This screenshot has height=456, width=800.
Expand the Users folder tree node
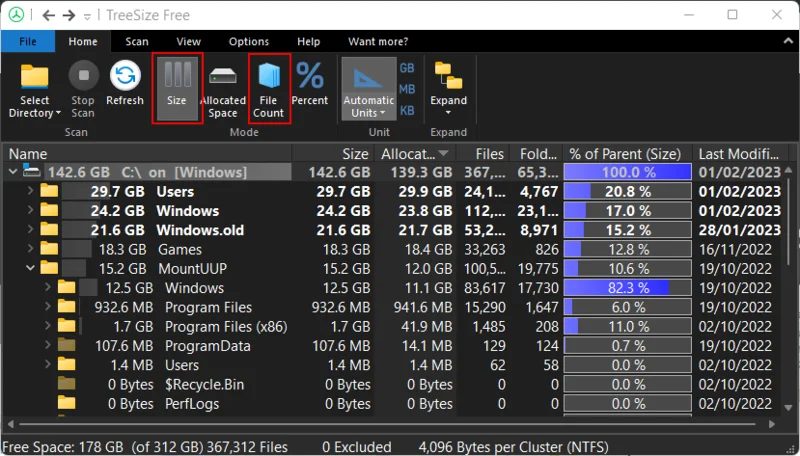click(29, 191)
